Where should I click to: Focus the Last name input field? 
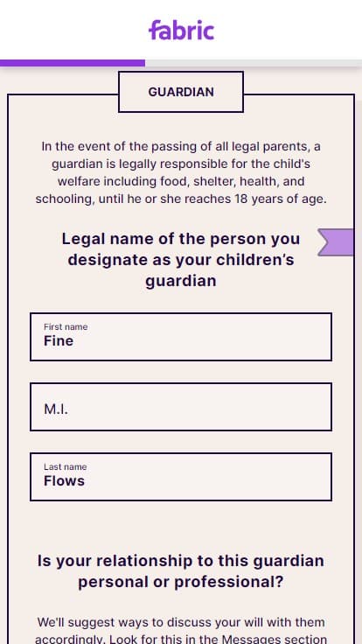[x=181, y=477]
